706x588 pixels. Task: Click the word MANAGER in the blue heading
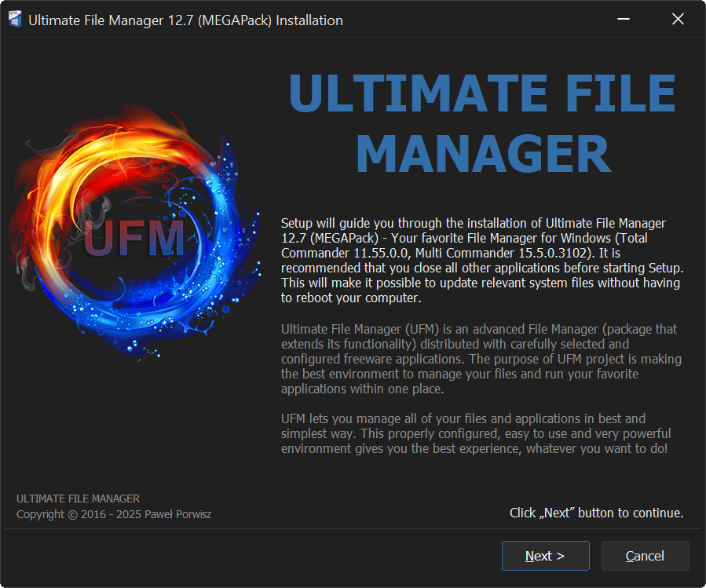coord(482,153)
